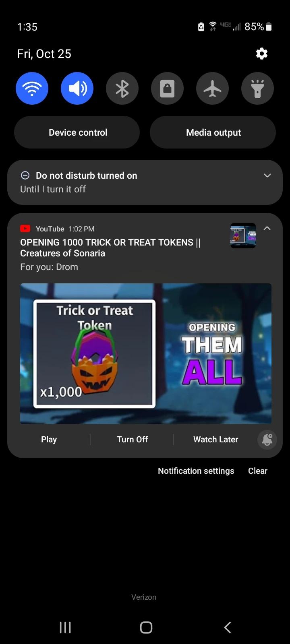
Task: Open Device control panel
Action: coord(77,132)
